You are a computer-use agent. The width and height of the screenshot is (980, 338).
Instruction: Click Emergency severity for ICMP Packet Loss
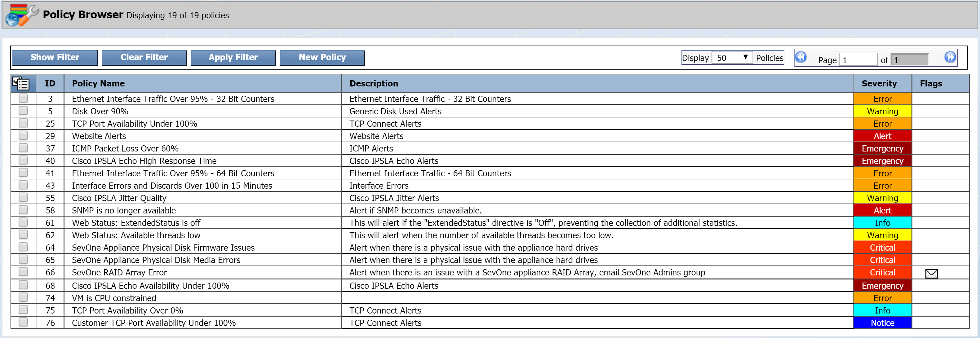[882, 149]
